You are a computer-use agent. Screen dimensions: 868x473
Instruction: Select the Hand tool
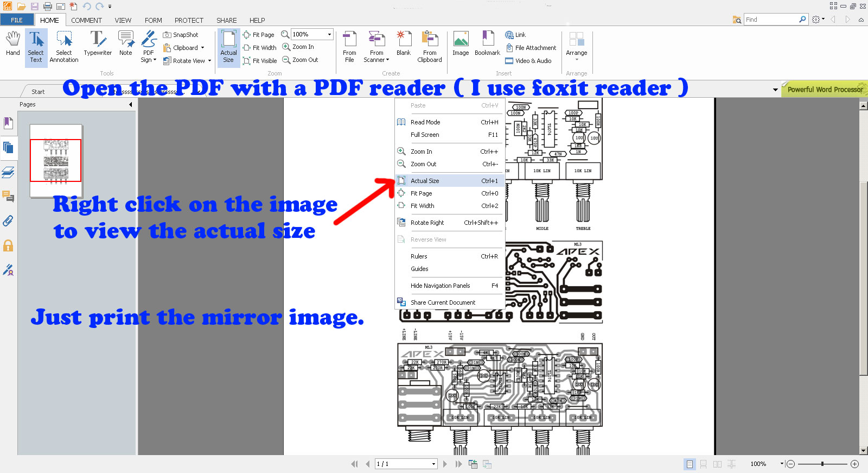click(12, 43)
